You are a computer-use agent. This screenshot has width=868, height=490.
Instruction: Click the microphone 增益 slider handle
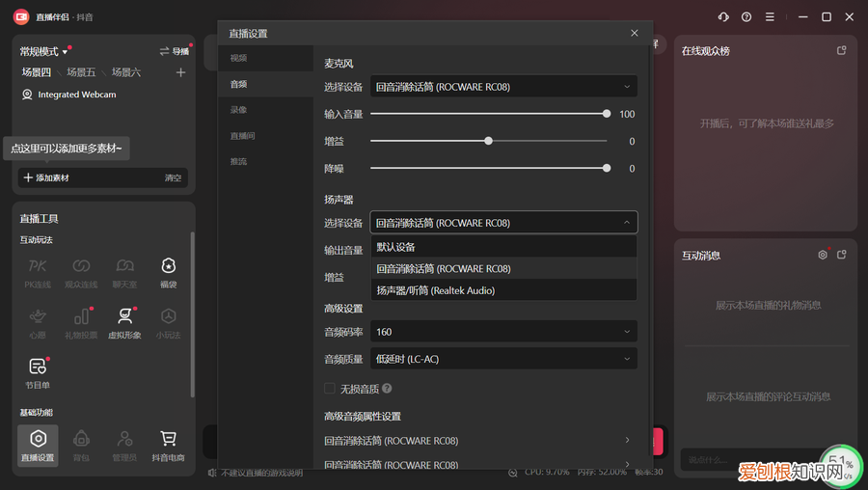coord(488,141)
